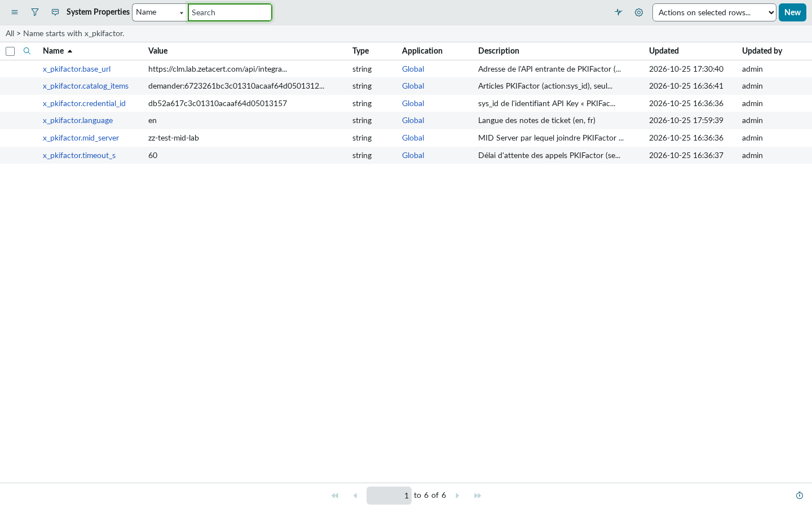Click the response time clock icon
The height and width of the screenshot is (508, 812).
pos(800,496)
